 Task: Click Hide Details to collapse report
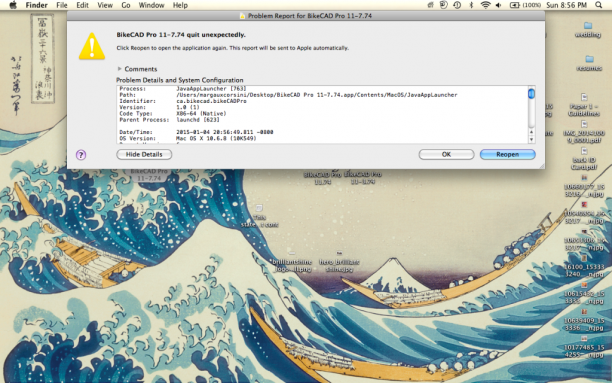(x=144, y=154)
